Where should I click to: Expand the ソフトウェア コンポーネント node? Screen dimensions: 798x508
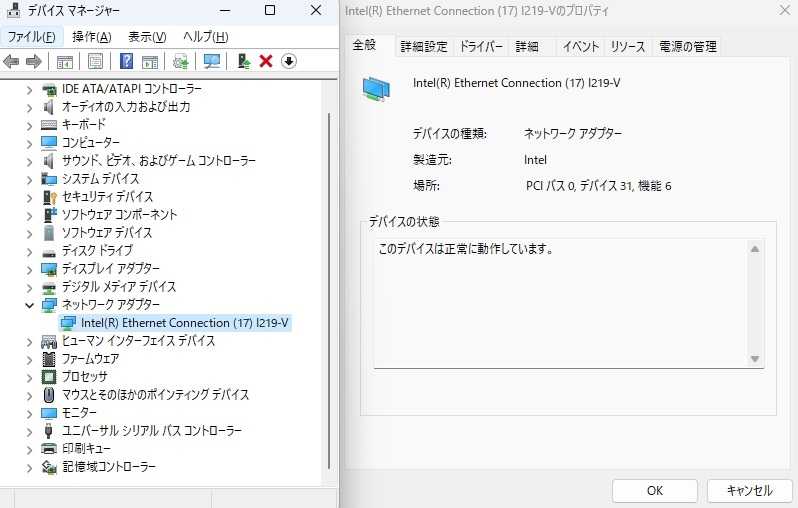[x=30, y=215]
